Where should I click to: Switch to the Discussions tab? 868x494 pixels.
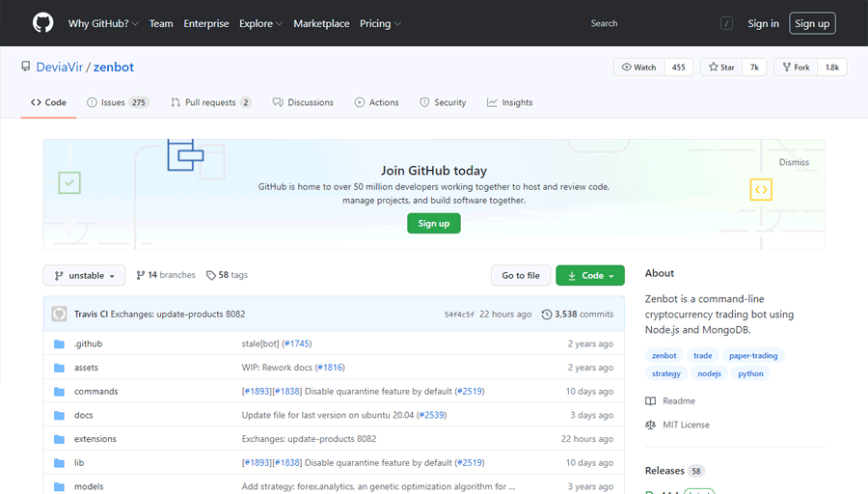[303, 102]
